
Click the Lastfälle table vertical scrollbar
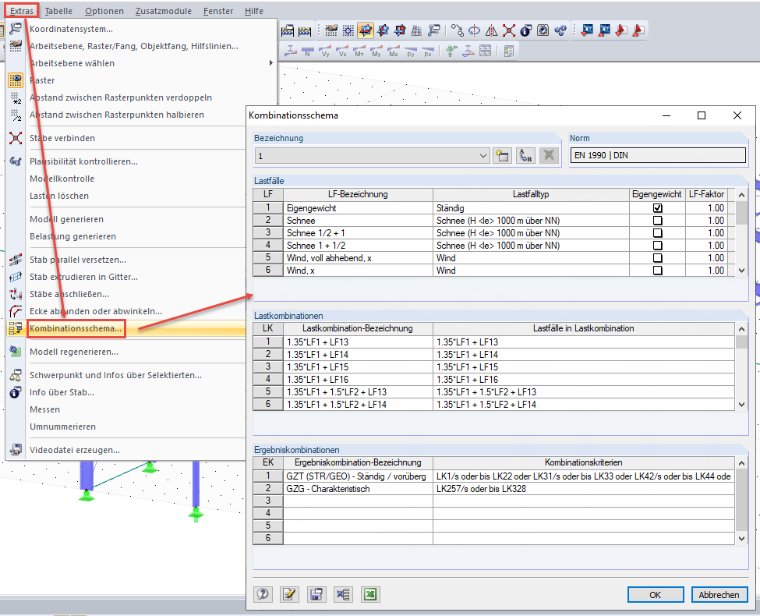point(742,233)
